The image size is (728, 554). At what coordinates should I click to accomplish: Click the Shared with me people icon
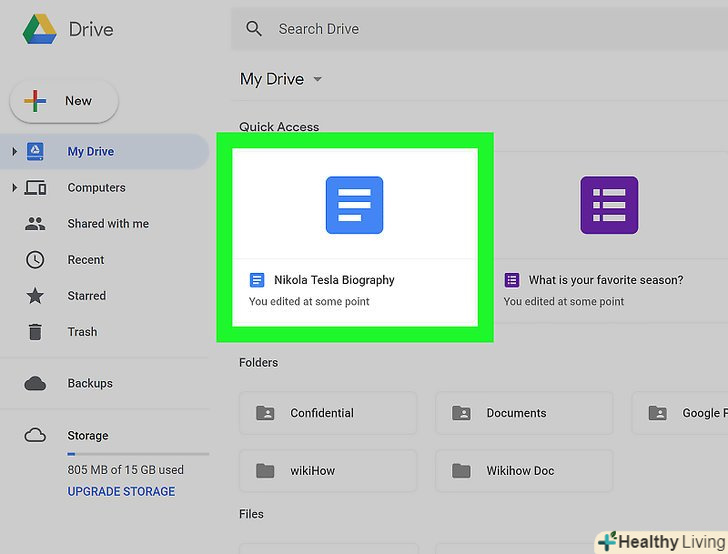35,224
